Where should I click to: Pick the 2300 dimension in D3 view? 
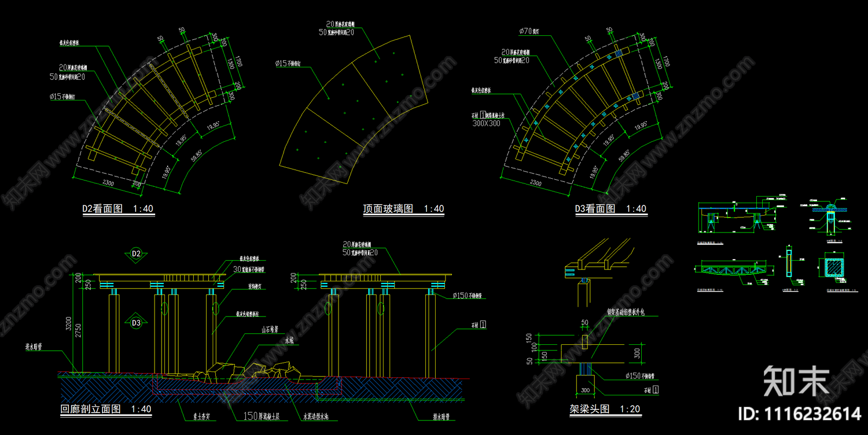[535, 183]
